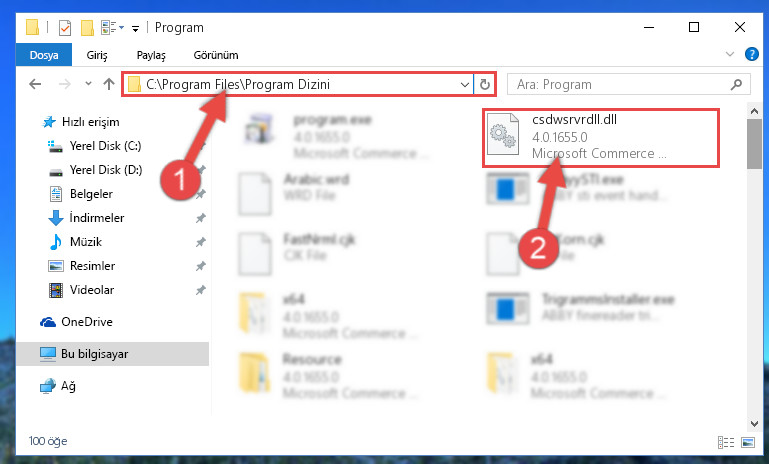Viewport: 769px width, 464px height.
Task: Click the back navigation arrow
Action: (x=35, y=84)
